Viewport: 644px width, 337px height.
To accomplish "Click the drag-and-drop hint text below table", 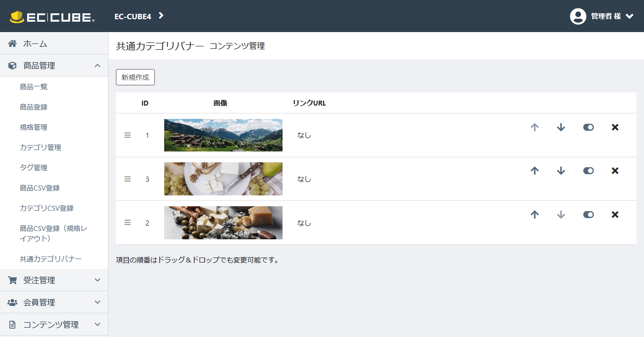I will (198, 260).
